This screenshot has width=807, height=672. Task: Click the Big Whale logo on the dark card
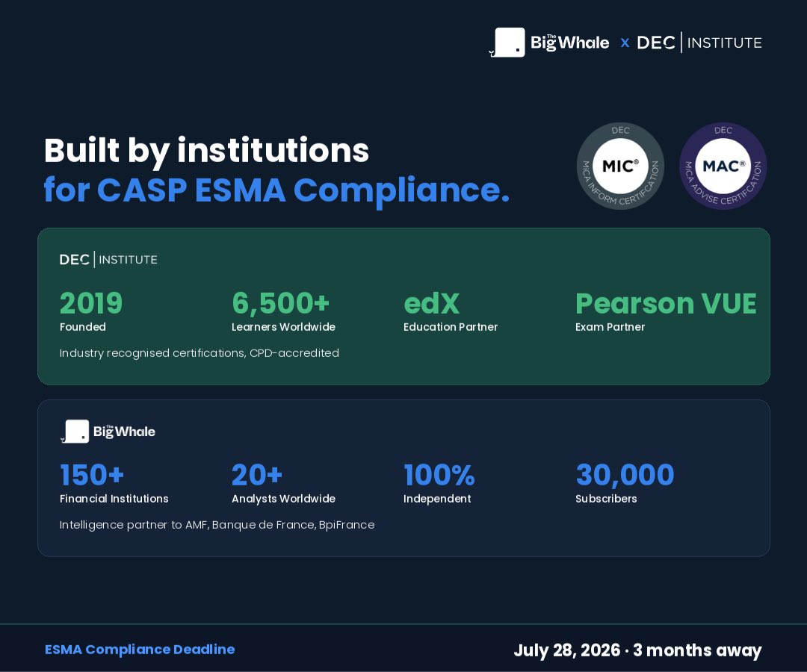[108, 432]
